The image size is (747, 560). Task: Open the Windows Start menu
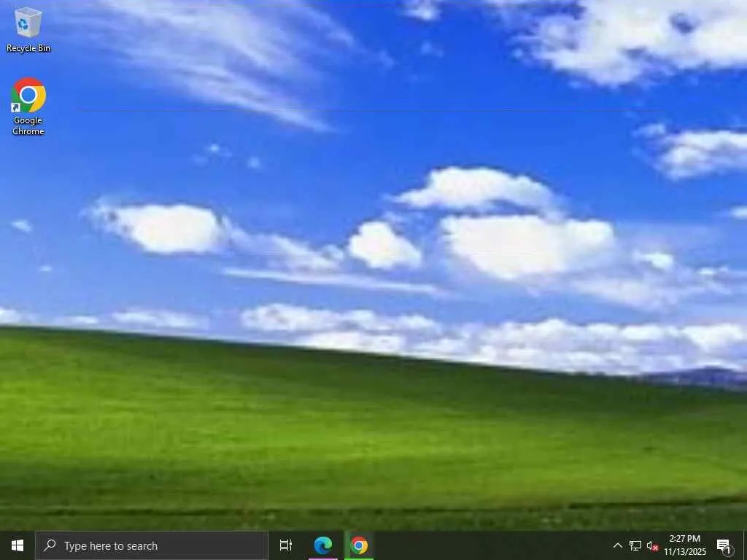click(x=18, y=545)
